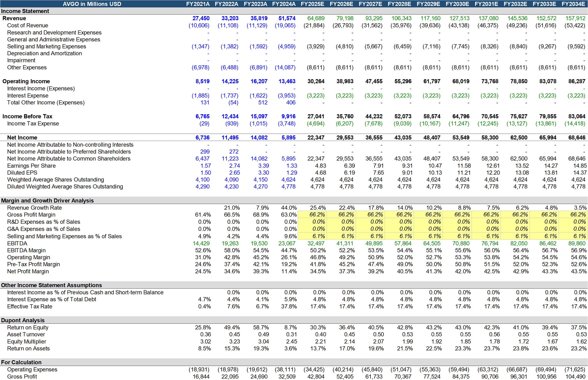
Task: Click Return on Equity value 58.7%
Action: click(261, 327)
